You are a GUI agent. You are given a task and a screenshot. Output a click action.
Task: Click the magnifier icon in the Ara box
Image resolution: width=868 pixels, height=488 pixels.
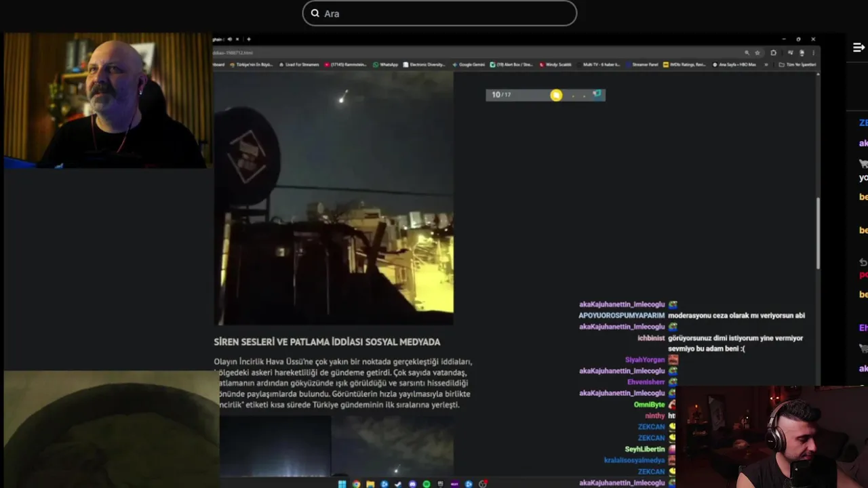click(x=315, y=13)
